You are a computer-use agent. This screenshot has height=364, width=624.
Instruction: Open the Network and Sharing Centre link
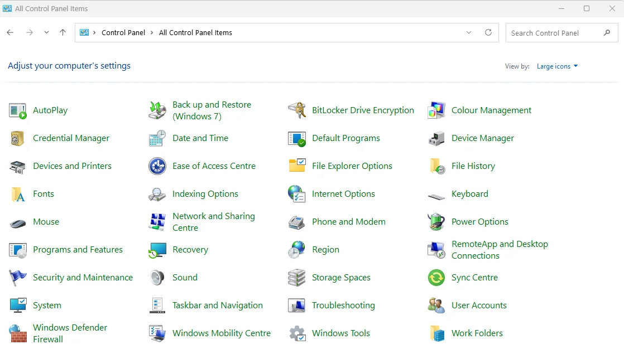[214, 222]
